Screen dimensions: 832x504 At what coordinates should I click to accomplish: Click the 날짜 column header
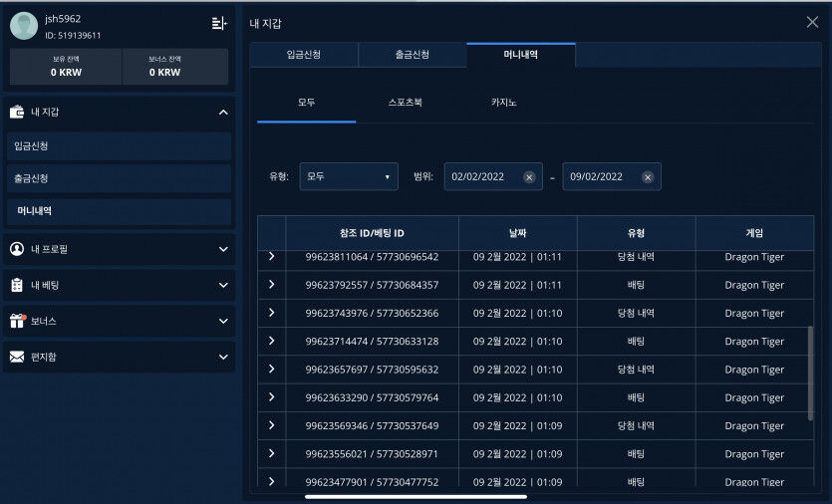click(x=518, y=233)
